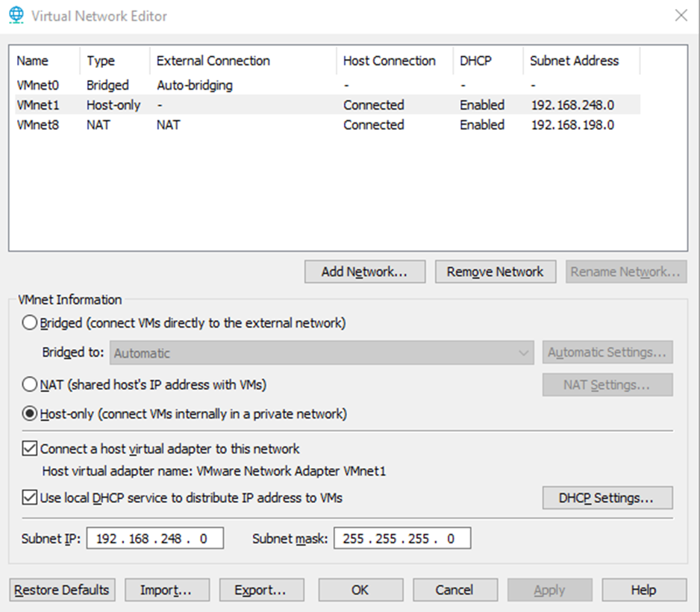700x612 pixels.
Task: Click Add Network button
Action: [365, 272]
